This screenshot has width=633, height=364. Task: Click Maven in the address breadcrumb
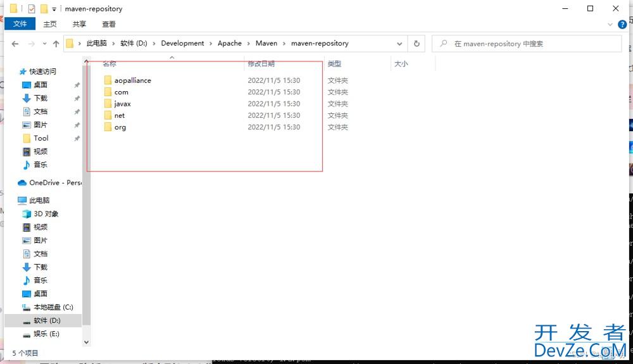(x=266, y=43)
